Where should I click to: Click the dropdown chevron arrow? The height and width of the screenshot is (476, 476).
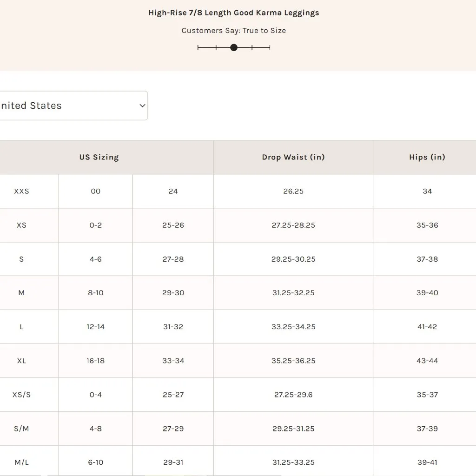click(142, 106)
